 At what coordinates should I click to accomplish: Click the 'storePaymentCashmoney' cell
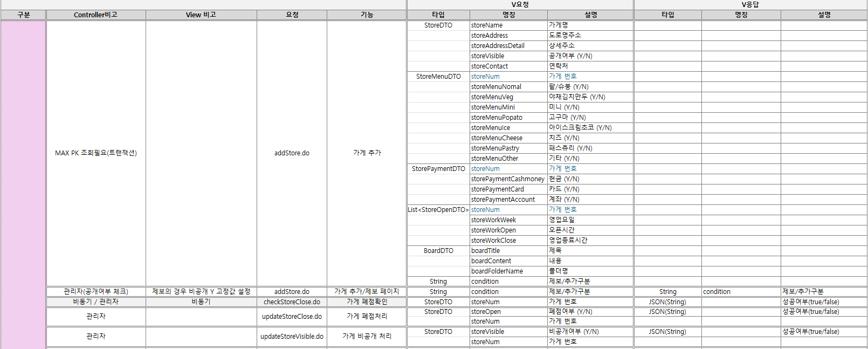click(508, 179)
